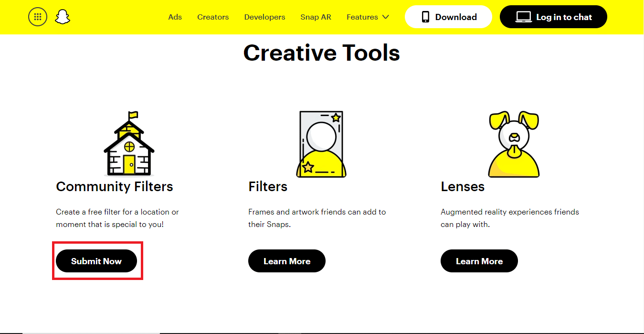Open the Ads menu item

[x=175, y=17]
